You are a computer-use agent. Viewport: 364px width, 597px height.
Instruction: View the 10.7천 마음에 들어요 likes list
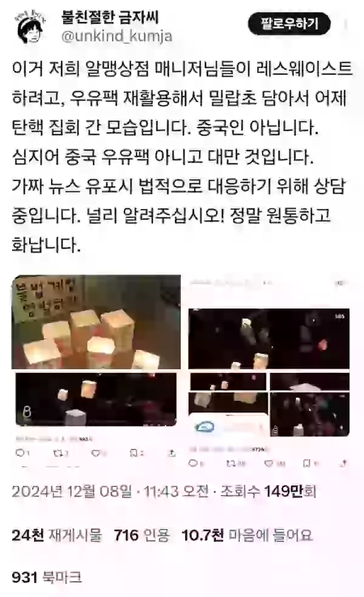pos(247,535)
